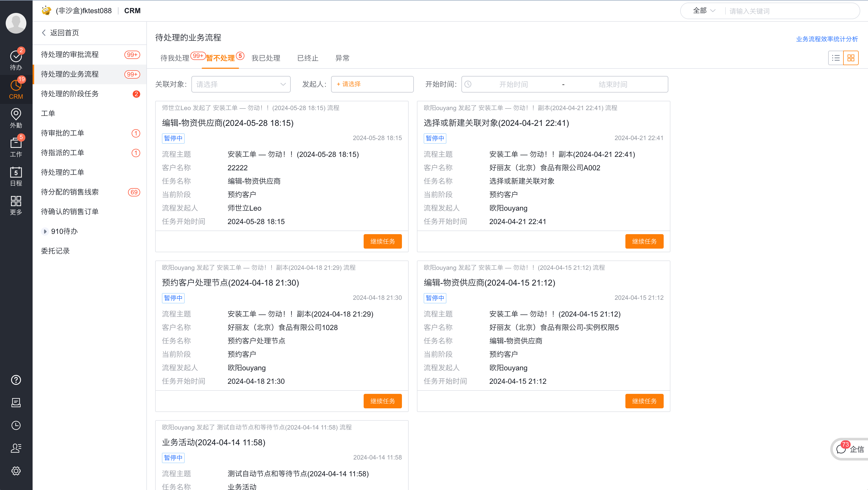Open card 选择或新建关联对象(2024-04-21 22:41)
The width and height of the screenshot is (868, 490).
pos(496,123)
